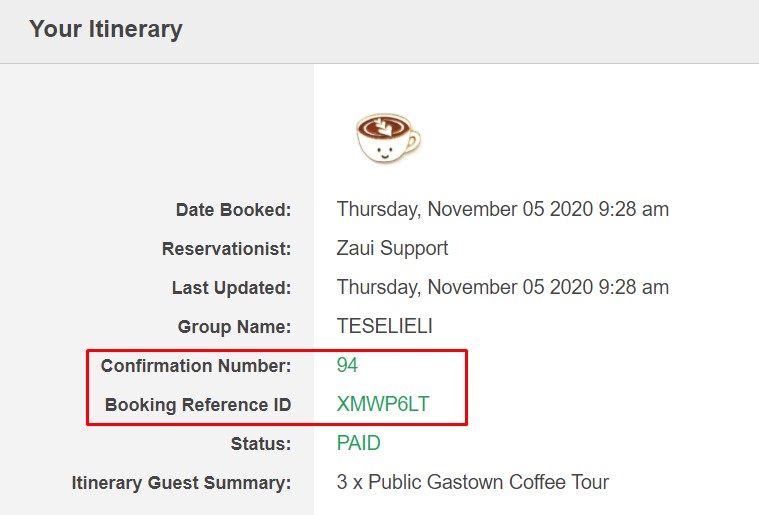Image resolution: width=759 pixels, height=515 pixels.
Task: Click the Your Itinerary heading
Action: click(x=106, y=29)
